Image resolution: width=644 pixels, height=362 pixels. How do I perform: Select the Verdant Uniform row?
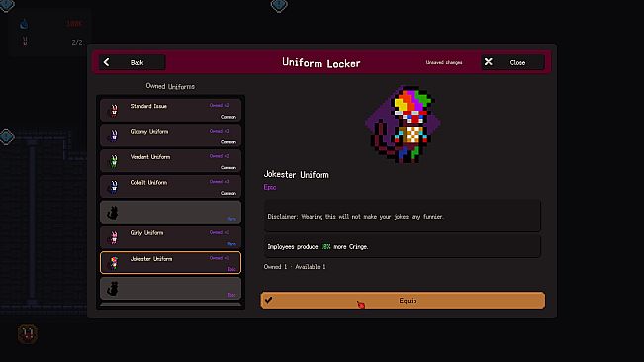(x=170, y=161)
